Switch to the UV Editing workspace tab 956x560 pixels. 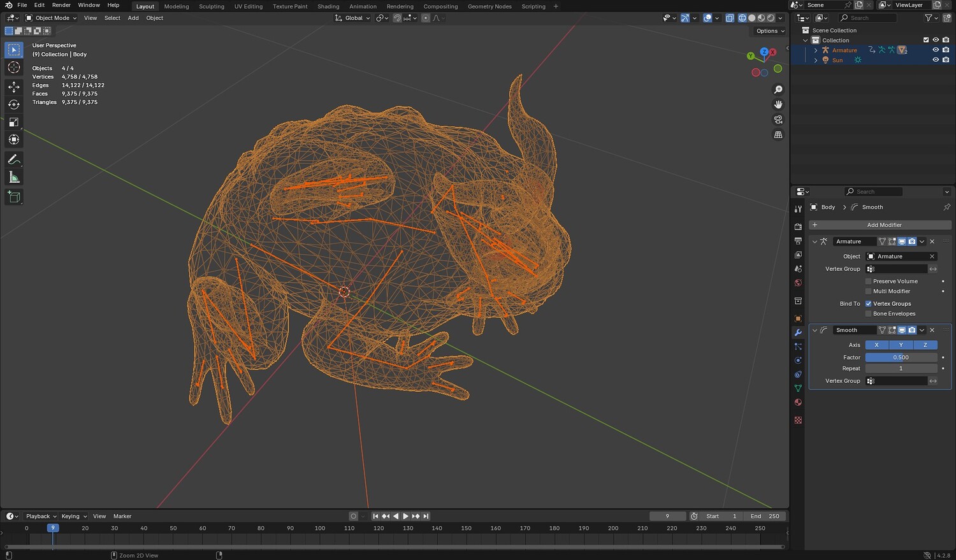[249, 6]
